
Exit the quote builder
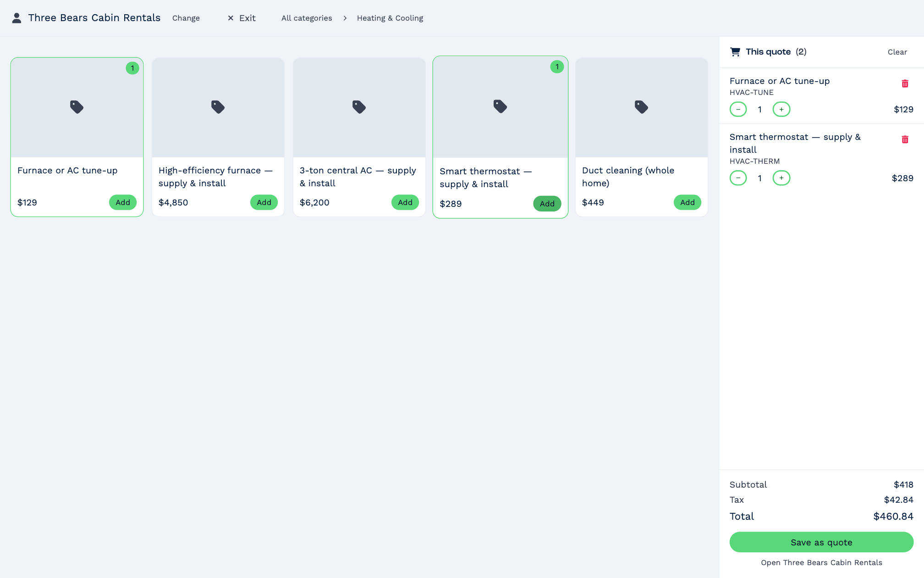point(242,18)
